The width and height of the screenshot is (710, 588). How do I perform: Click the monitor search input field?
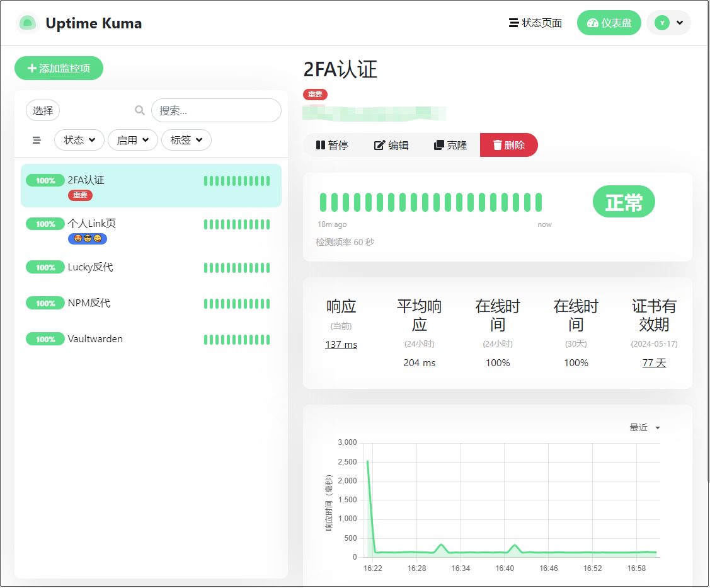tap(217, 110)
